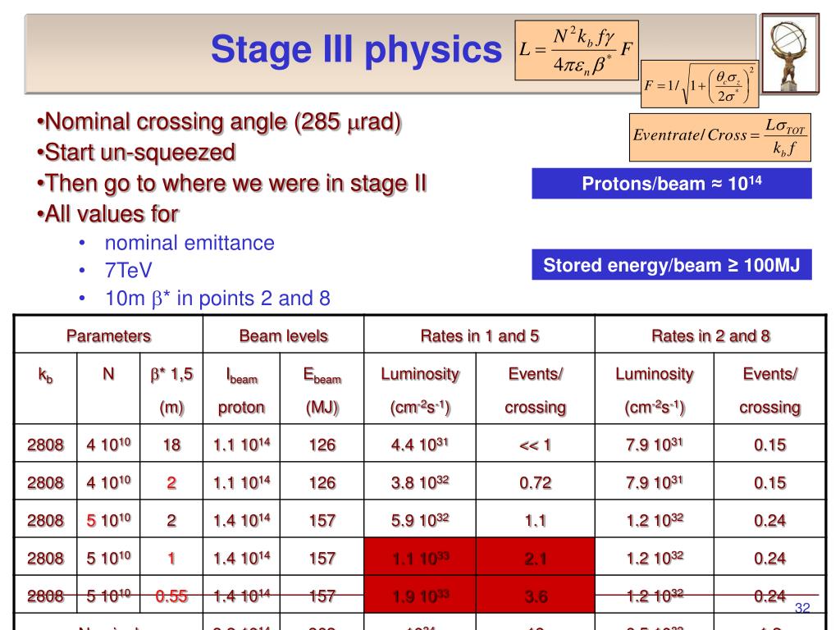This screenshot has height=630, width=840.
Task: Click the slide number '32'
Action: click(x=802, y=608)
